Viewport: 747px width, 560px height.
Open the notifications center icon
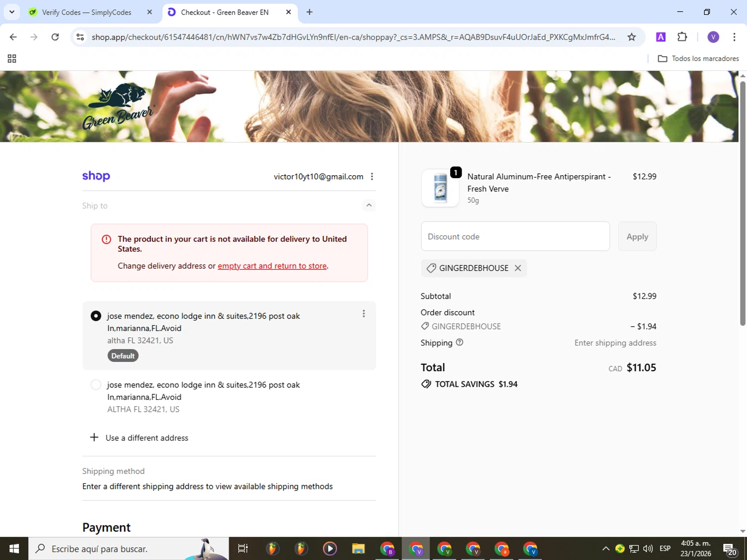730,549
